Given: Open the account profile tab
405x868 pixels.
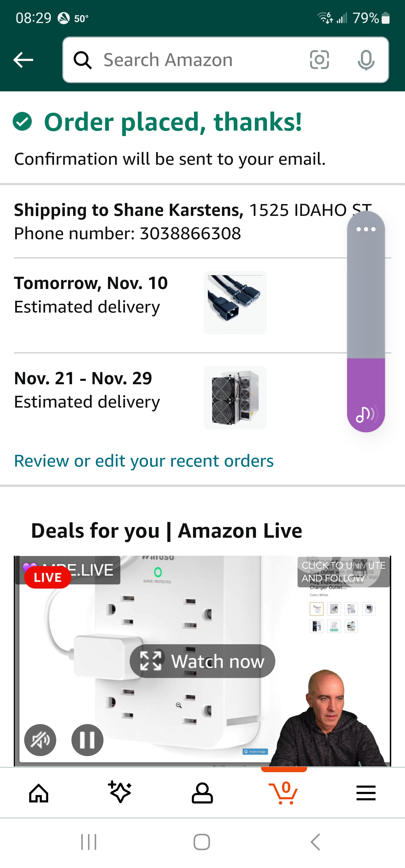Looking at the screenshot, I should click(x=202, y=793).
